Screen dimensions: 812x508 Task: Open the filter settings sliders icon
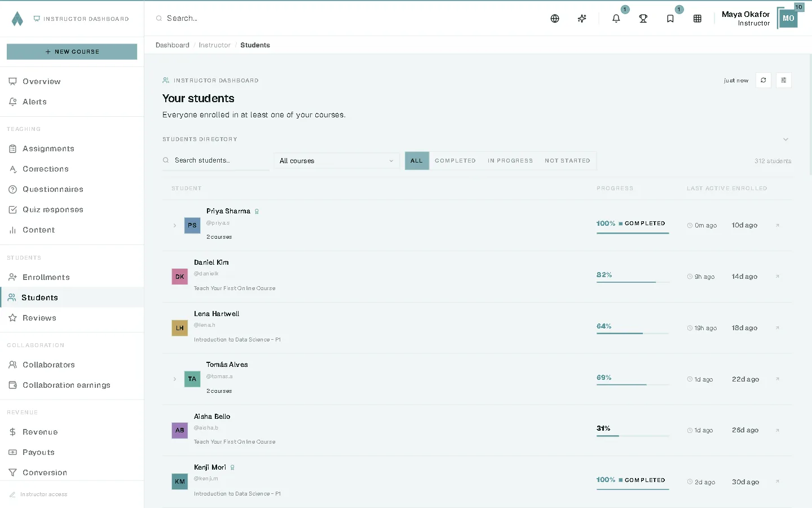pos(784,80)
